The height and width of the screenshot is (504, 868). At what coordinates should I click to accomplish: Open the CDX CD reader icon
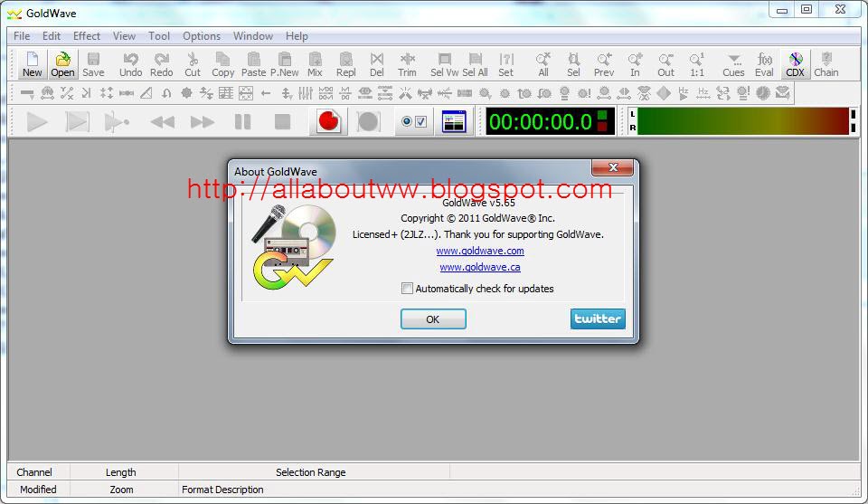tap(796, 64)
